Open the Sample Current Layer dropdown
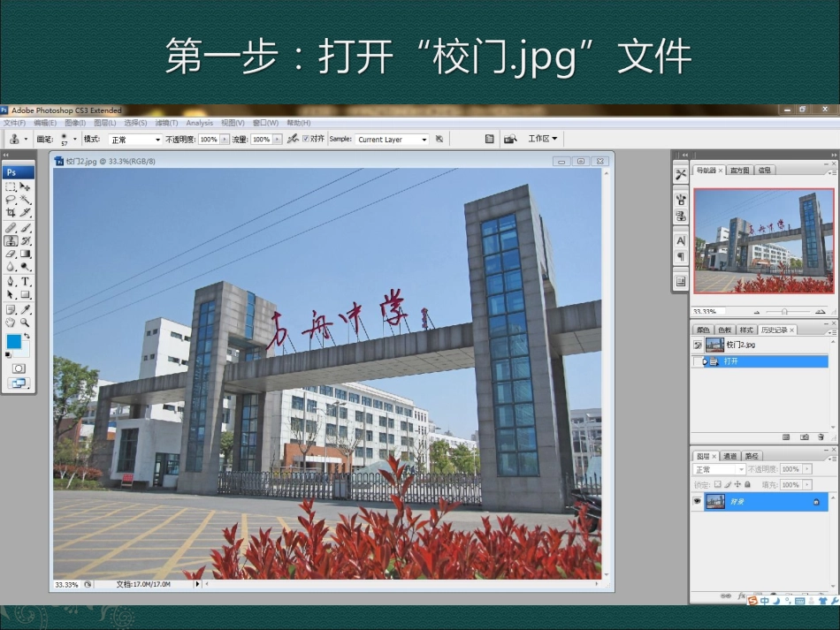The image size is (840, 630). click(392, 140)
